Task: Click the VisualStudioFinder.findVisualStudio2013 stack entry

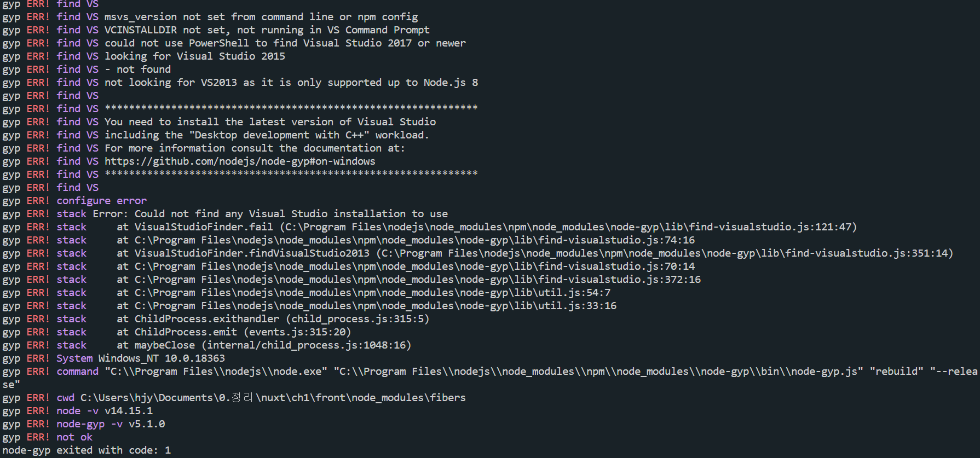Action: (534, 253)
